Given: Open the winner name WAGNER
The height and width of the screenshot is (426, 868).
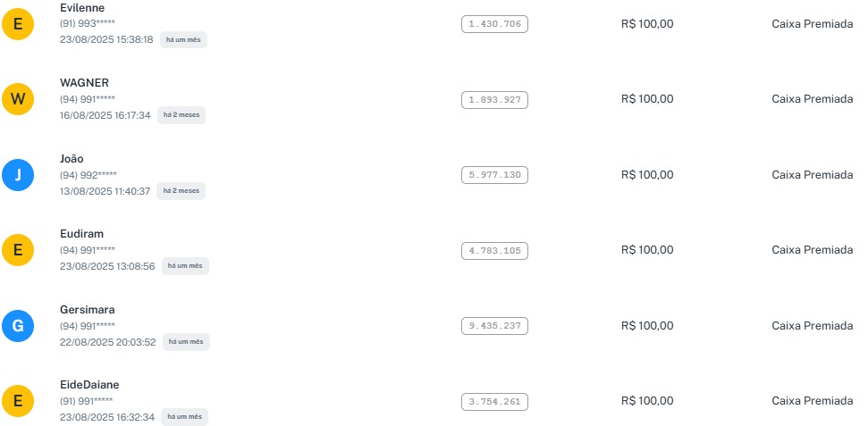Looking at the screenshot, I should [84, 83].
